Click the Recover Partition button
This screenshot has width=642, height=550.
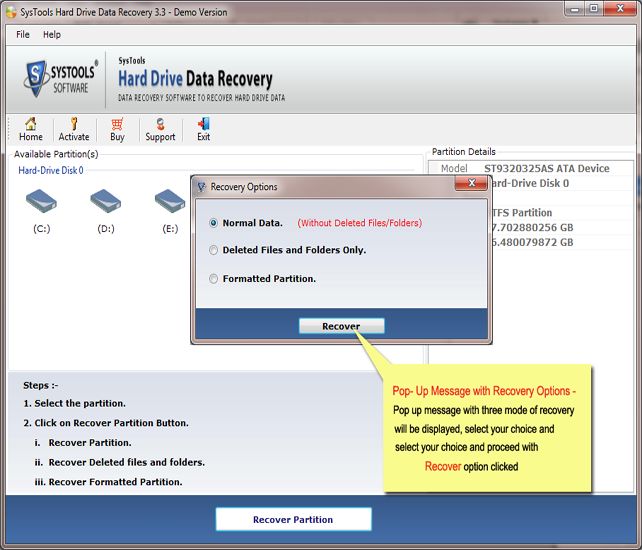click(x=294, y=519)
